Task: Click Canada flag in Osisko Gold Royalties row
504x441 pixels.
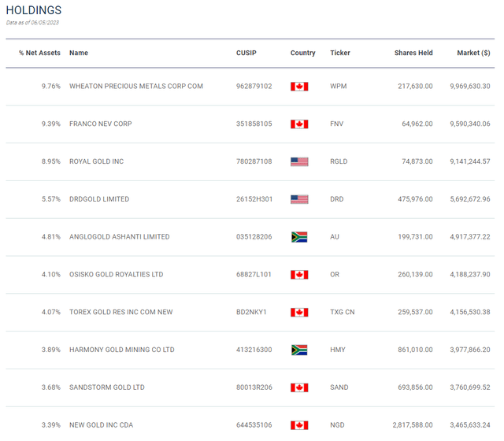Action: pos(299,275)
